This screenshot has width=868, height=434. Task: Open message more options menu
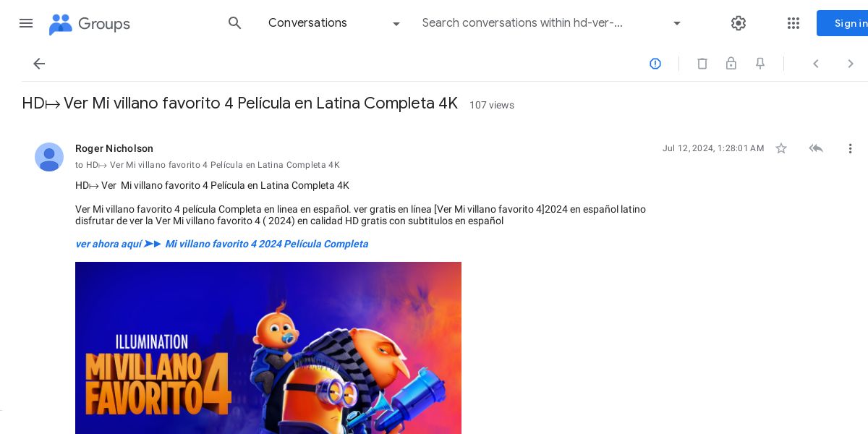click(851, 148)
